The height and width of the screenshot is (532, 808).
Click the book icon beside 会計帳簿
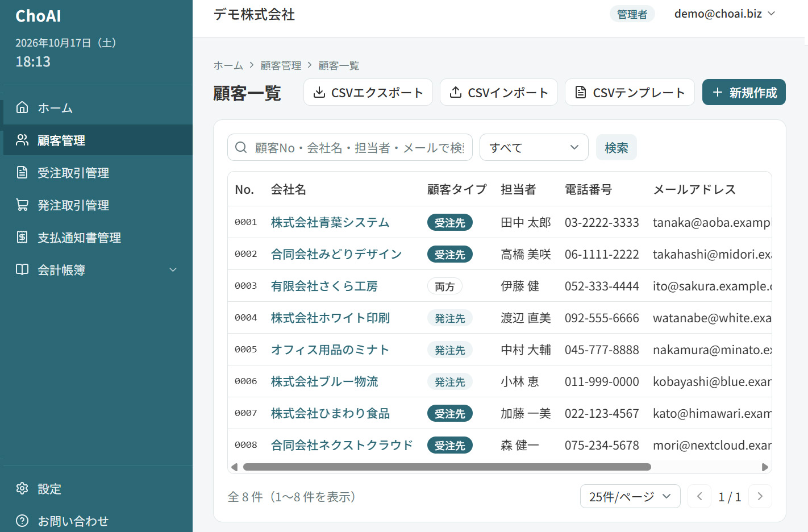(x=22, y=269)
